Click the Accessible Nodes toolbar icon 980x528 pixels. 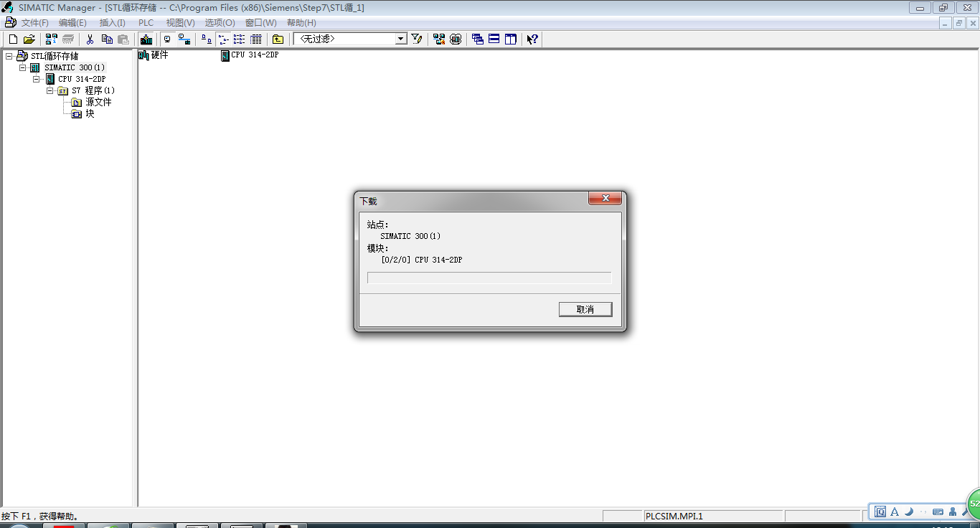(52, 39)
